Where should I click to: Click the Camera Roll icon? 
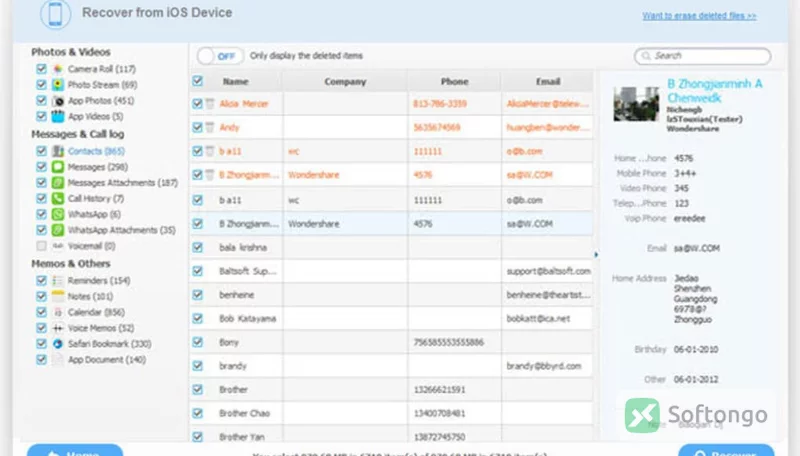coord(58,69)
